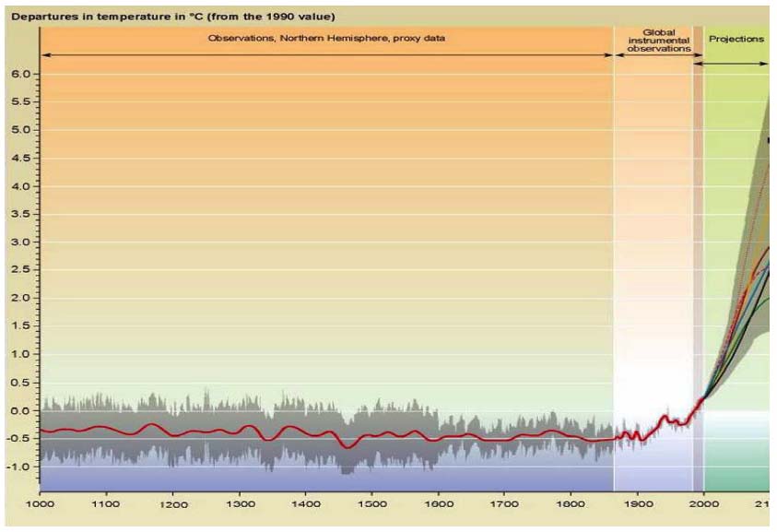Click the y-axis value 0.0
This screenshot has height=532, width=777.
point(21,410)
